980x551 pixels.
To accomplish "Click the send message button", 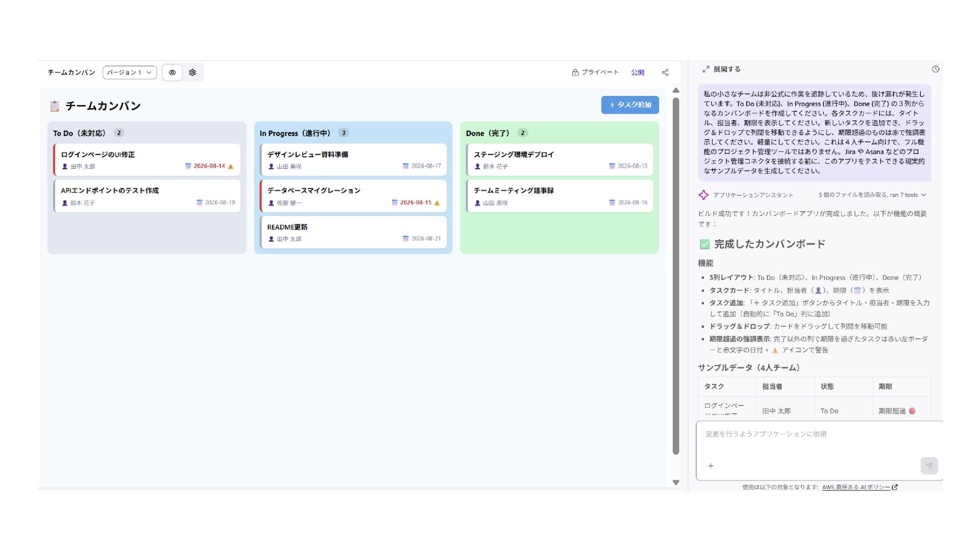I will point(929,466).
